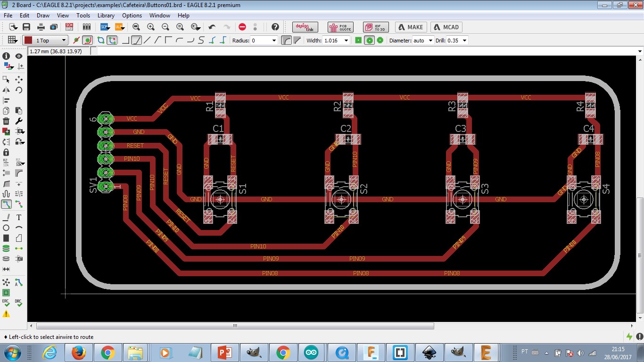Open the Errors warning triangle
Image resolution: width=644 pixels, height=362 pixels.
coord(7,313)
